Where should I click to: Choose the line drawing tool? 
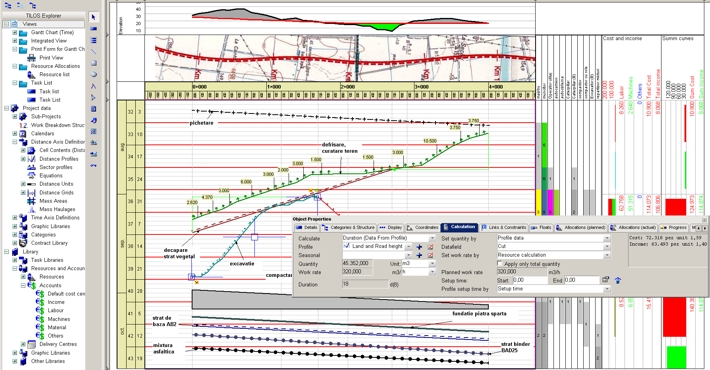(94, 52)
